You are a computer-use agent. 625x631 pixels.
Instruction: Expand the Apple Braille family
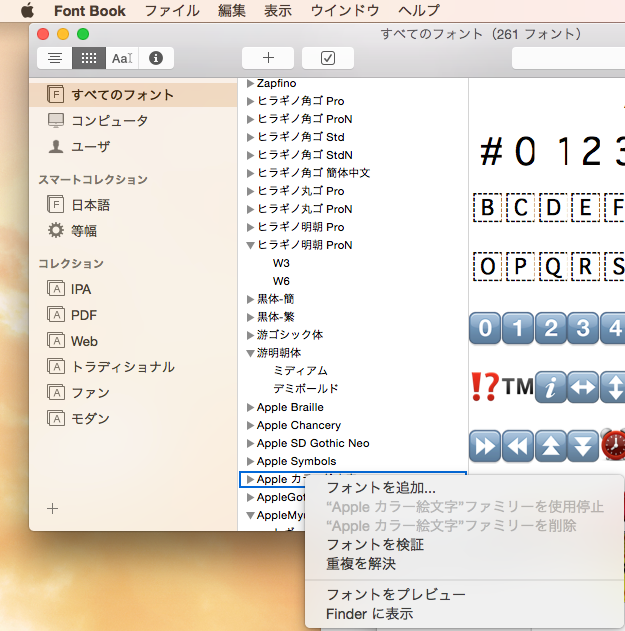[250, 407]
